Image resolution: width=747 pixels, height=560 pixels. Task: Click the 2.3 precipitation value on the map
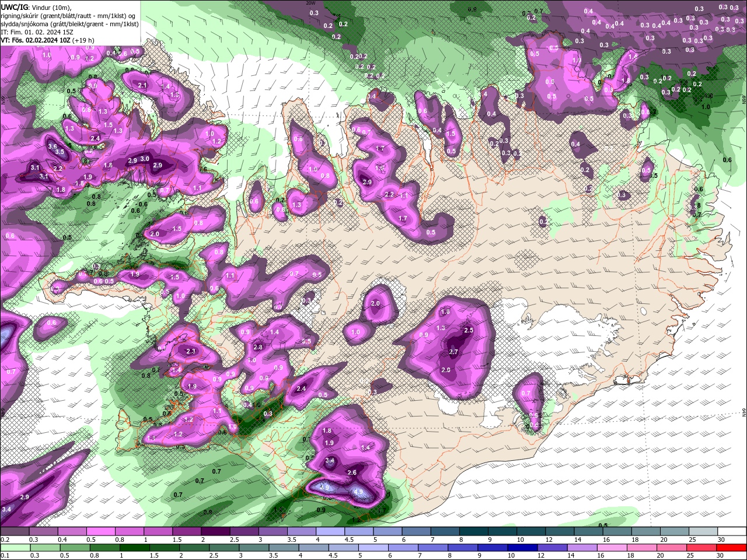point(190,351)
